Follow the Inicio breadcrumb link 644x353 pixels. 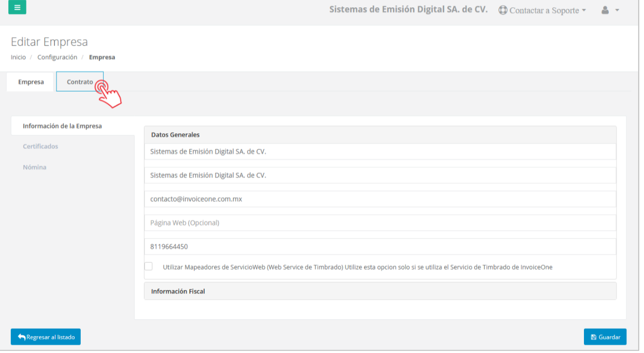click(18, 57)
